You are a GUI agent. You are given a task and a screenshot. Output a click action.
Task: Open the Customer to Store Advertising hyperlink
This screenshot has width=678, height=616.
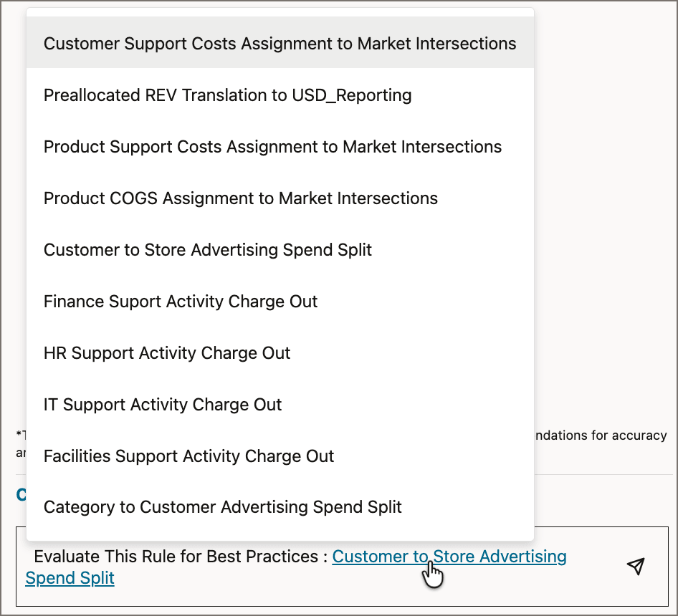[x=449, y=557]
